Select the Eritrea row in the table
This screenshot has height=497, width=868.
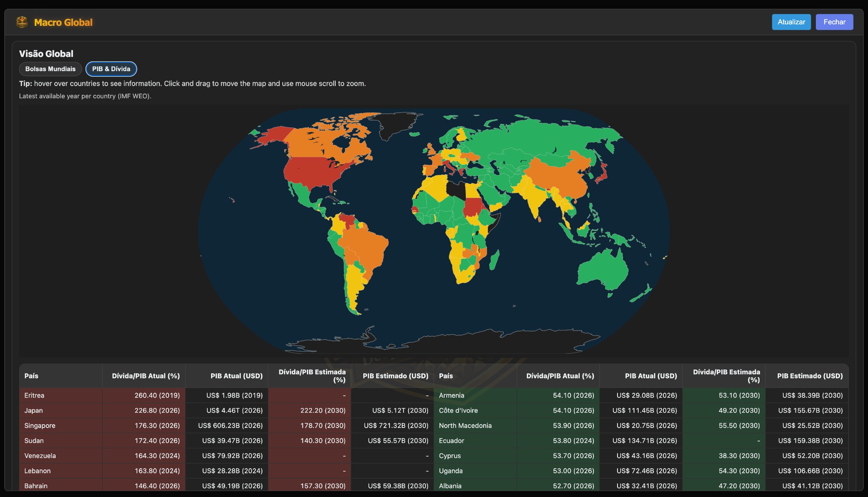coord(34,395)
